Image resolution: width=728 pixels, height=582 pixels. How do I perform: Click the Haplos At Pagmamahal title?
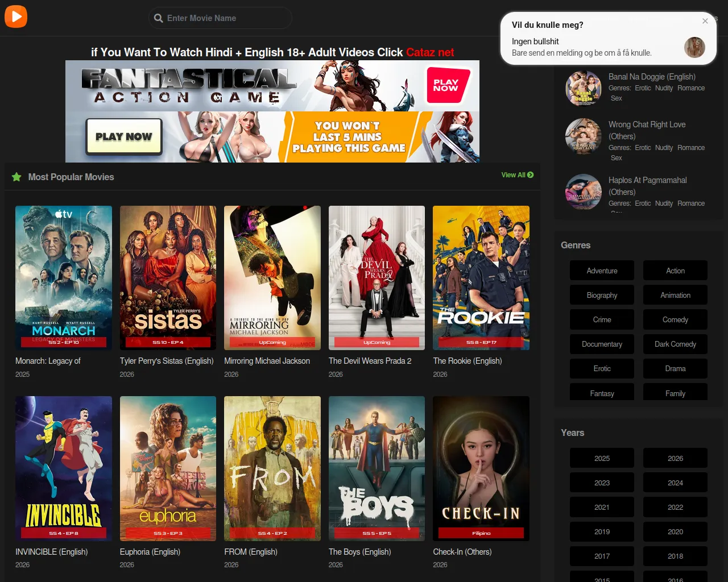(648, 186)
